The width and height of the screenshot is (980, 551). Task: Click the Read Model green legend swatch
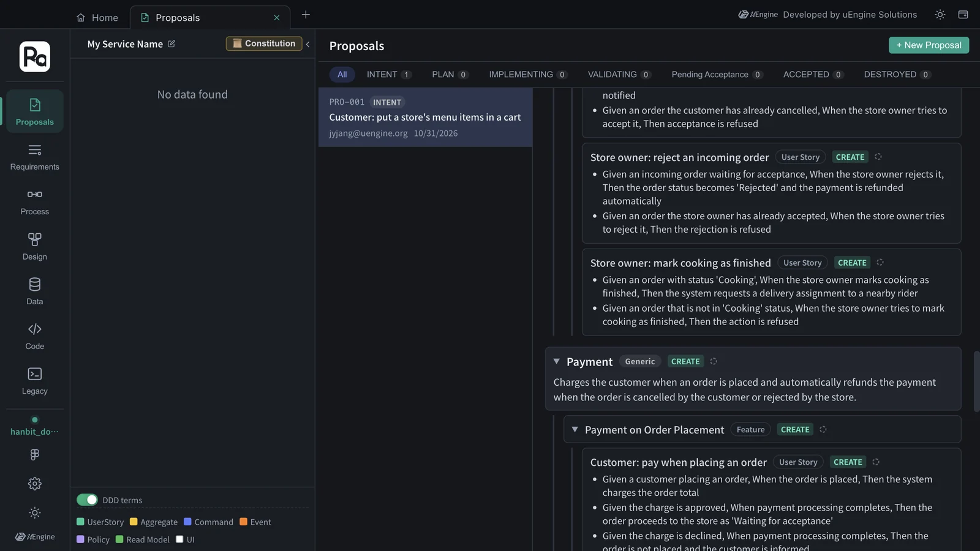tap(119, 539)
